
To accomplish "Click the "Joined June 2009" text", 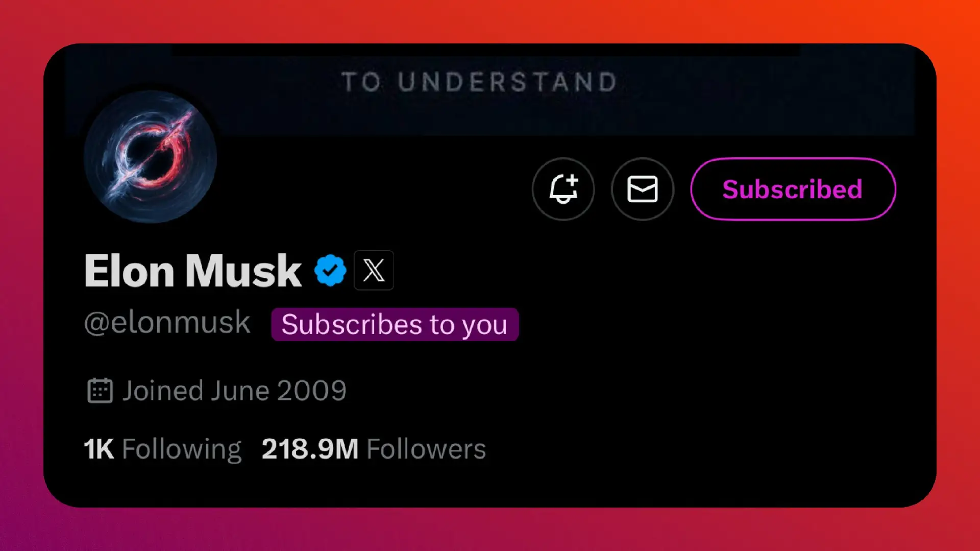I will pos(234,391).
